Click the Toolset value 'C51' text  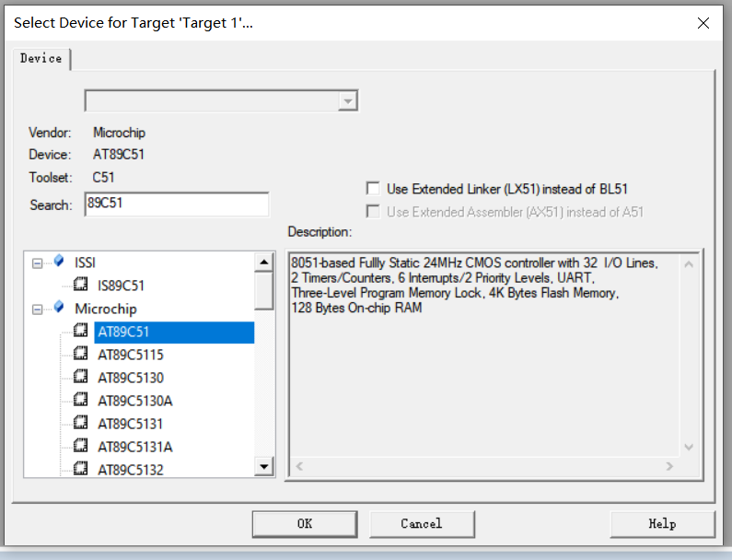tap(103, 178)
